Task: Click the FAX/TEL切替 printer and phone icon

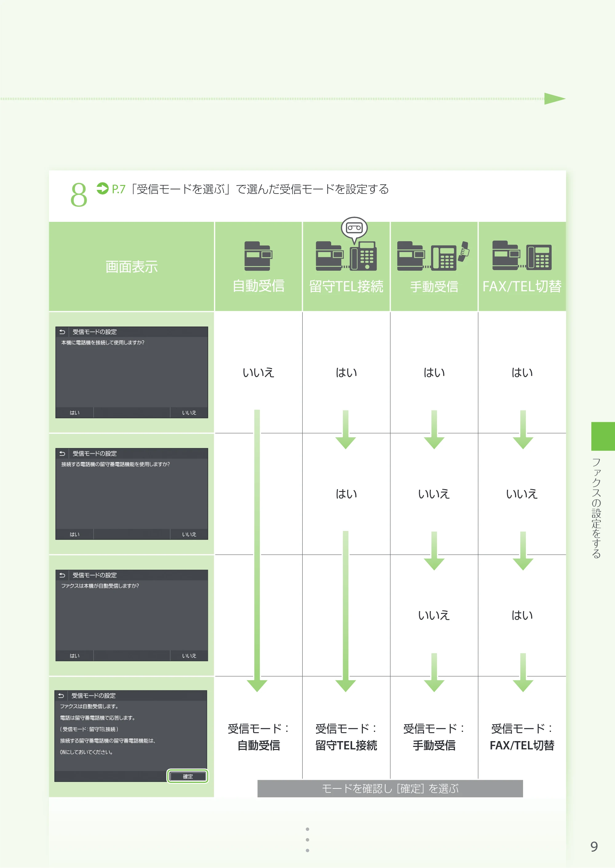Action: point(522,256)
